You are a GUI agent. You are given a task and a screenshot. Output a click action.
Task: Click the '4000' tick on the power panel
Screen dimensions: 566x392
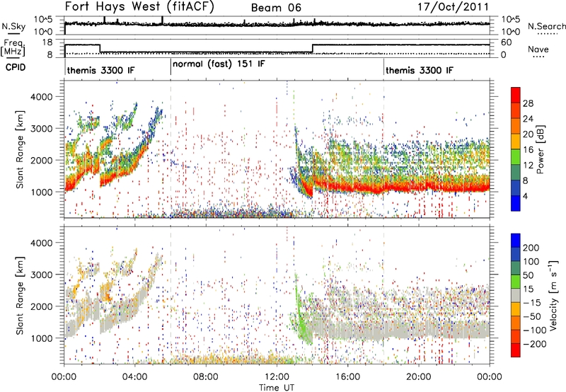(x=41, y=97)
